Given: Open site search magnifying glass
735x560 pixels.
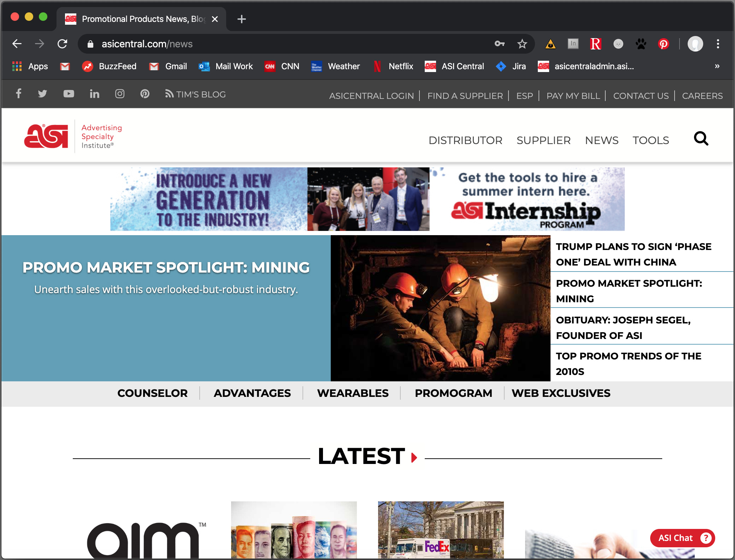Looking at the screenshot, I should coord(701,139).
